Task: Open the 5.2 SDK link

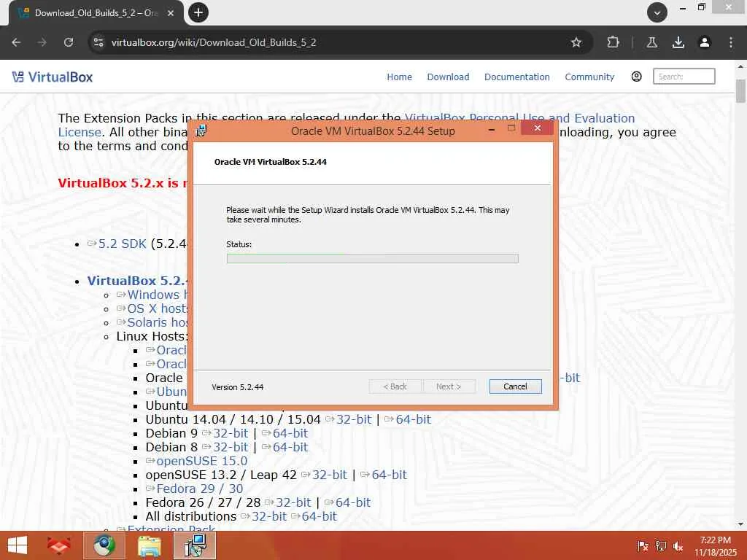Action: click(x=122, y=244)
